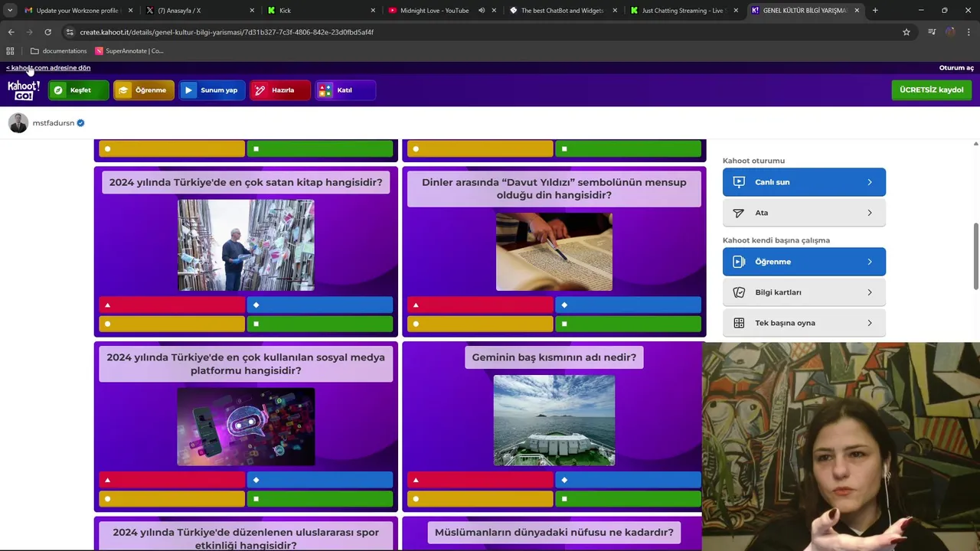Switch to Just Chatting Streaming tab
This screenshot has width=980, height=551.
(x=683, y=11)
